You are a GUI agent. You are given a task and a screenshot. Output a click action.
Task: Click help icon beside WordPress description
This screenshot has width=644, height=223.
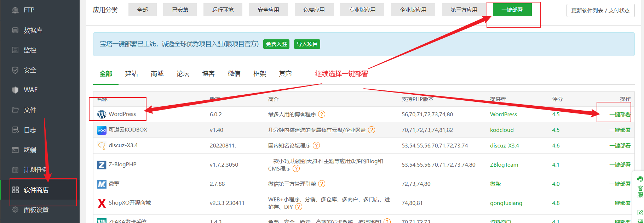pos(322,114)
